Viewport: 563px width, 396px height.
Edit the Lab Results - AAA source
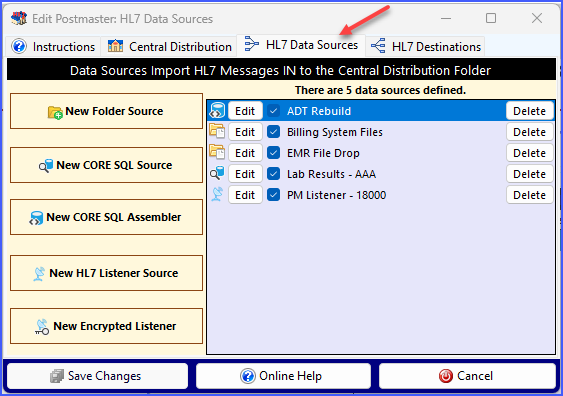(x=245, y=174)
